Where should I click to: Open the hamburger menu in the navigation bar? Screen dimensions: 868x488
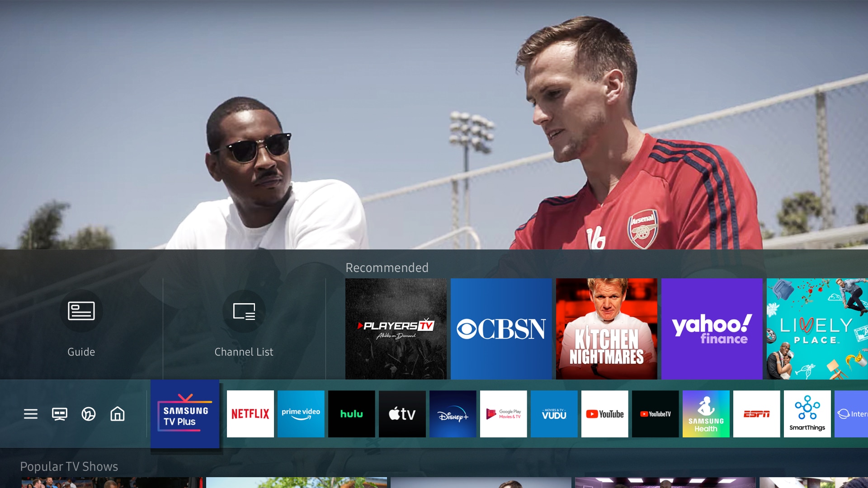coord(30,414)
